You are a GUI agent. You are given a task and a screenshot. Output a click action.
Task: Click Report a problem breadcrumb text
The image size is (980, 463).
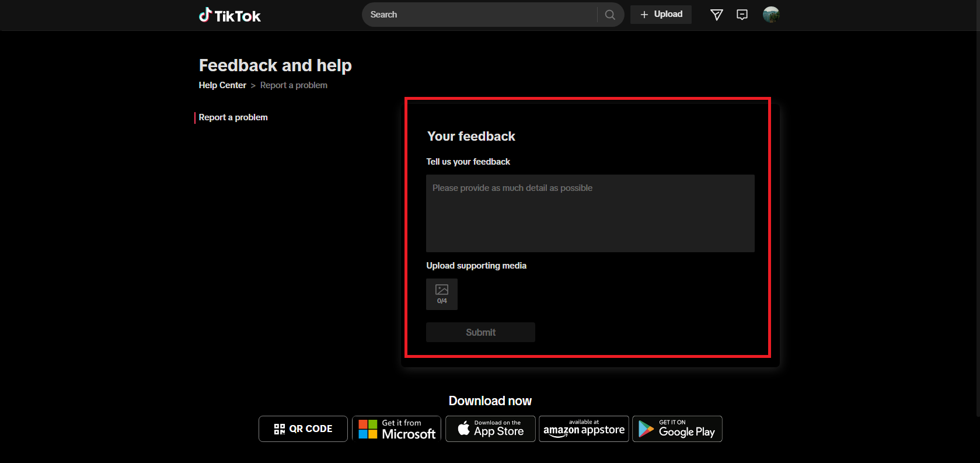coord(294,85)
